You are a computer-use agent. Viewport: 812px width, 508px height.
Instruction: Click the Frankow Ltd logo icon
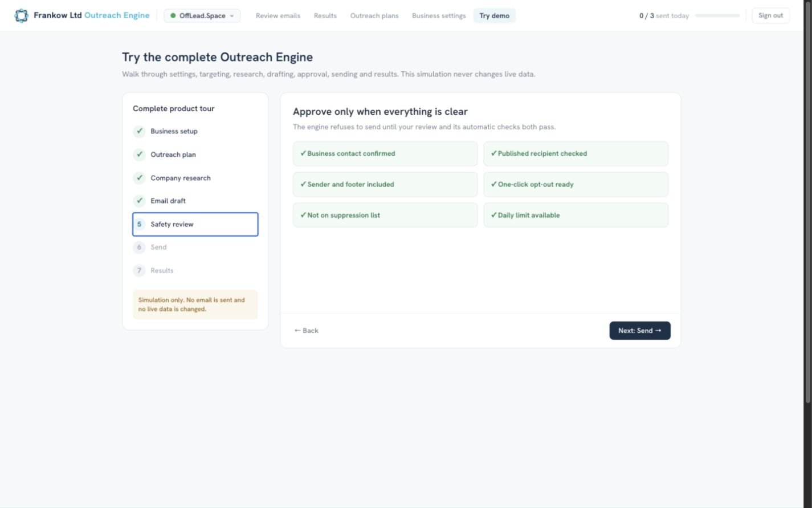(21, 15)
